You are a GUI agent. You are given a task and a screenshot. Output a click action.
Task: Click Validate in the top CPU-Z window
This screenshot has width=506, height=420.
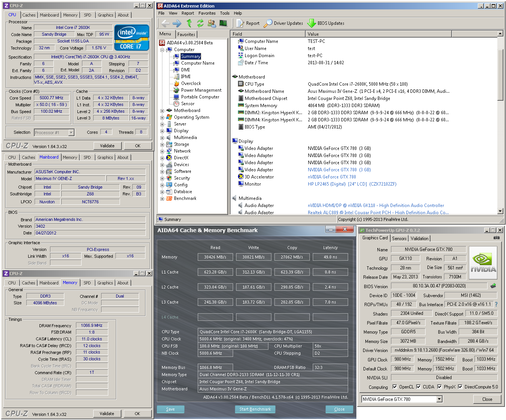107,146
